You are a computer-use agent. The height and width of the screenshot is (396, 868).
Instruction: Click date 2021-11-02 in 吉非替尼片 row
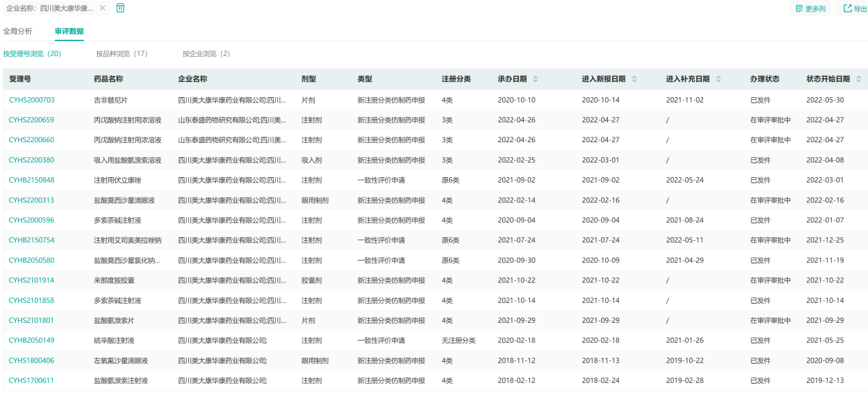click(x=685, y=100)
